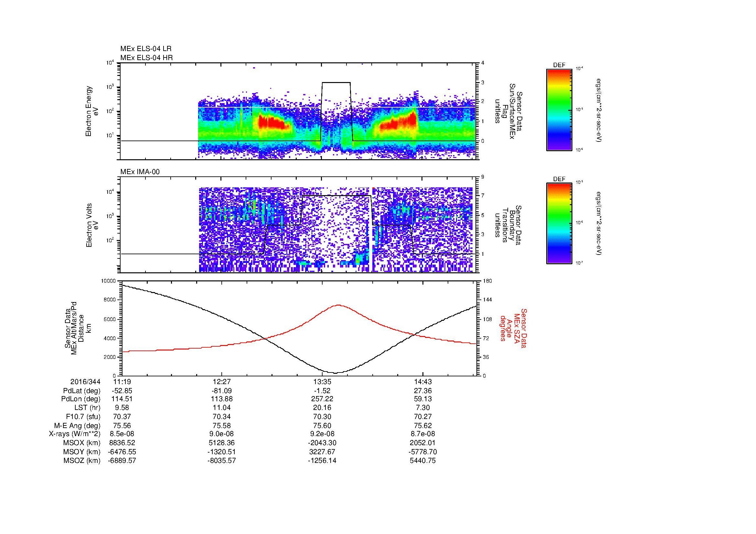This screenshot has height=534, width=756.
Task: Click MSOX value "8836.52"
Action: coord(122,443)
